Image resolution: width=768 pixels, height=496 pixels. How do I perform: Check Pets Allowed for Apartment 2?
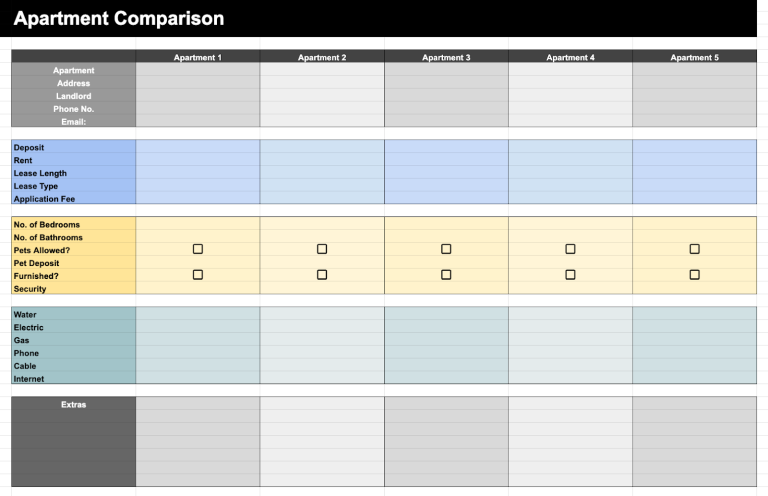[x=322, y=249]
